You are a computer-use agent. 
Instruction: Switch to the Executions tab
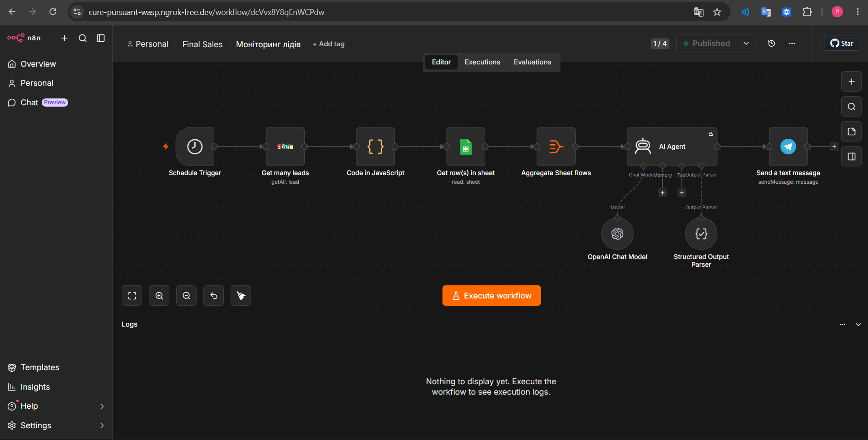[482, 62]
